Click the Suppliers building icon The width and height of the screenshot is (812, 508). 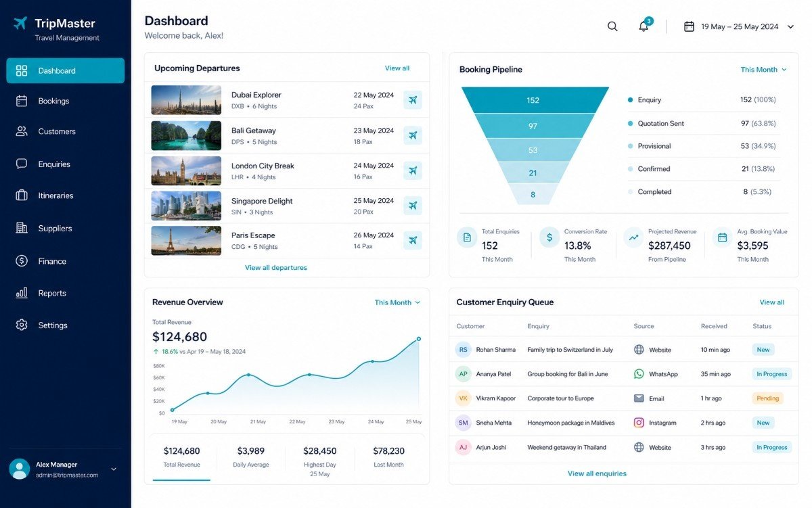click(22, 228)
